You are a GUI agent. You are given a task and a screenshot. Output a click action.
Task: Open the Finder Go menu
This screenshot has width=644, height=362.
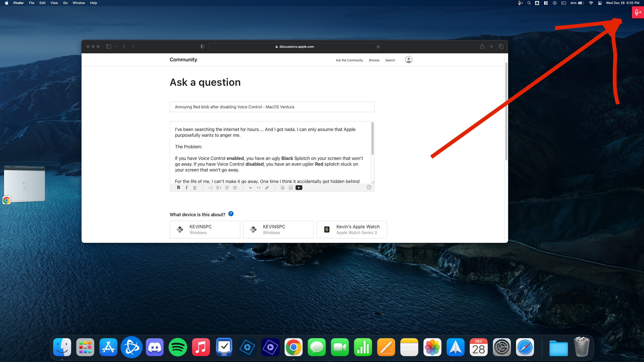tap(65, 3)
